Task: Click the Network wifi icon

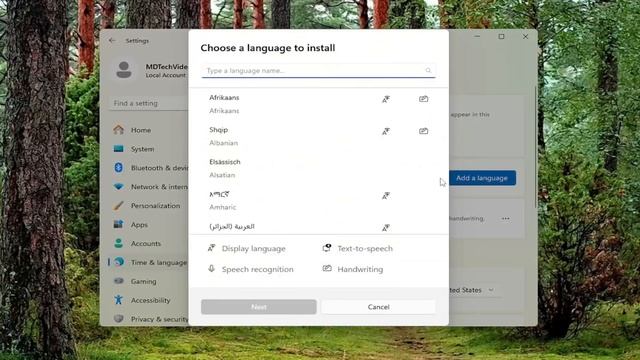Action: (x=119, y=187)
